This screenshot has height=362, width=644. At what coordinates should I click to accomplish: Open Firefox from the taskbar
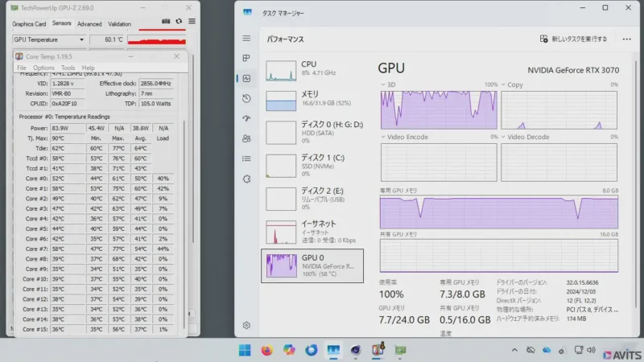[267, 350]
